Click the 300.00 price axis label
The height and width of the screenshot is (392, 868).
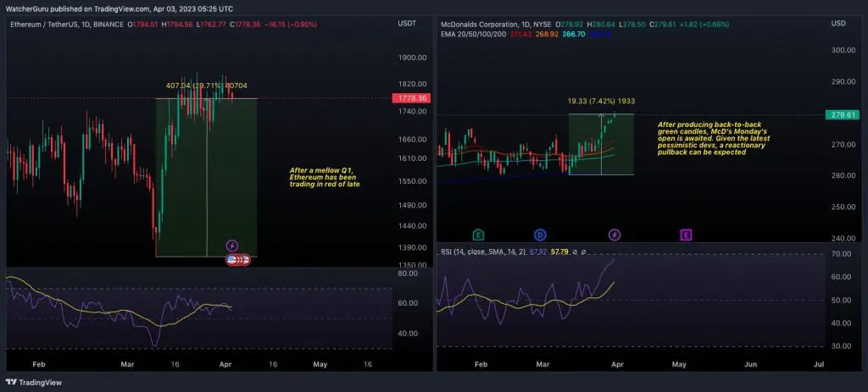point(843,50)
